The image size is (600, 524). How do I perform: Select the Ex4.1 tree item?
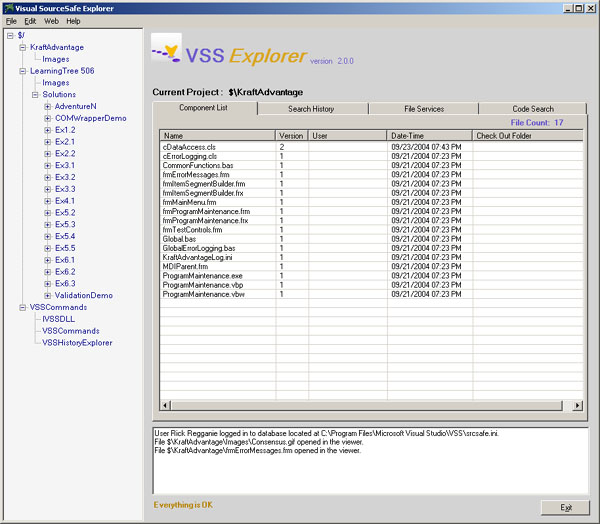pyautogui.click(x=65, y=201)
